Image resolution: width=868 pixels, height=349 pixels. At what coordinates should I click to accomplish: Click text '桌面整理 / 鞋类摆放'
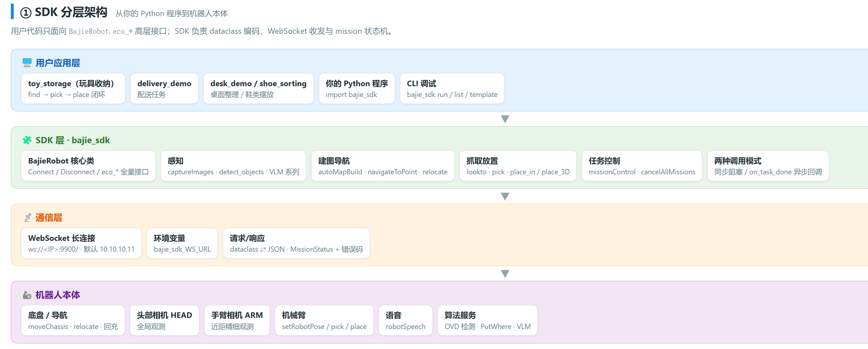pyautogui.click(x=242, y=94)
